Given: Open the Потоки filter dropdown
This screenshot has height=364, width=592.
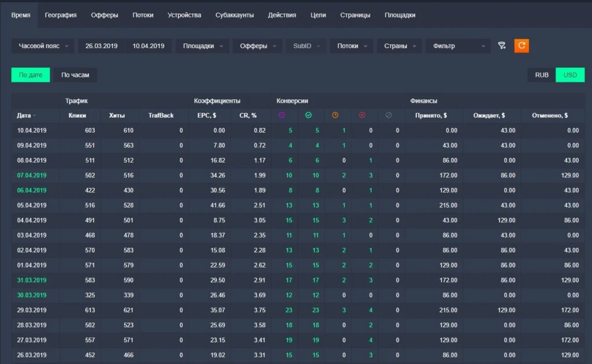Looking at the screenshot, I should [351, 46].
